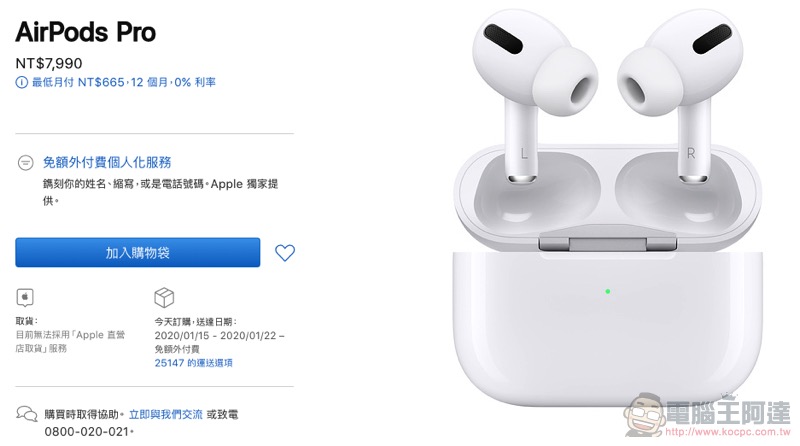Click the info icon beside 最低月付
The image size is (800, 446).
(x=21, y=82)
